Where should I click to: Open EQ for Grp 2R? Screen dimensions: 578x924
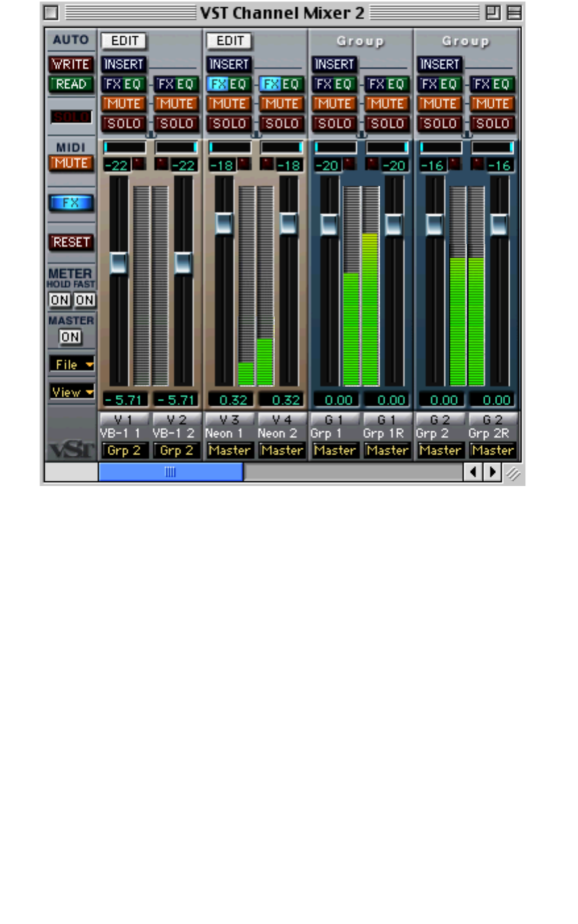(502, 84)
